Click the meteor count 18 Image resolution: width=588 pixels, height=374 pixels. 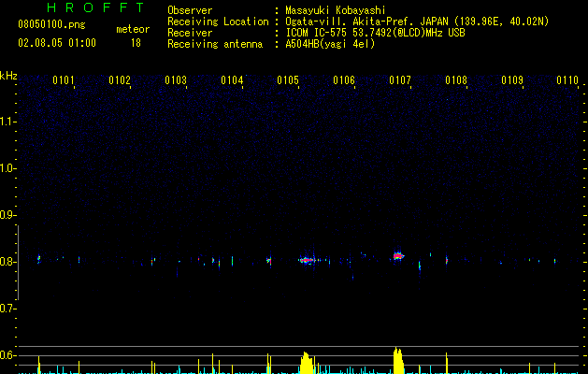(136, 43)
